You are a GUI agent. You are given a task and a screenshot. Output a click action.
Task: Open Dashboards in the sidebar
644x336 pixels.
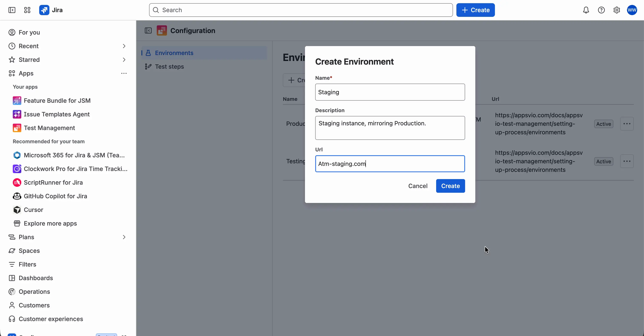tap(68, 278)
